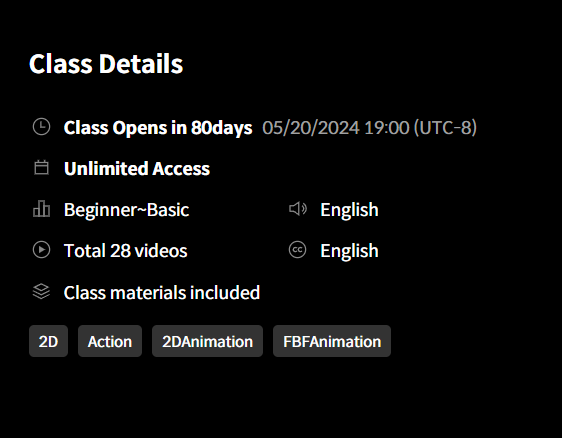Click the Total 28 videos label
Viewport: 562px width, 438px height.
pos(125,251)
